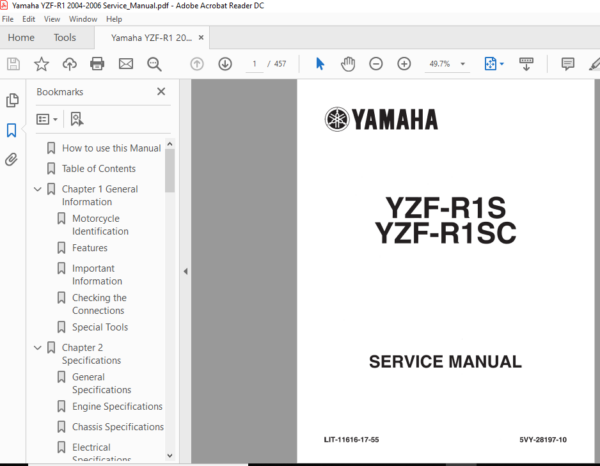Open the Page Thumbnails panel icon
The image size is (600, 466).
click(x=12, y=100)
